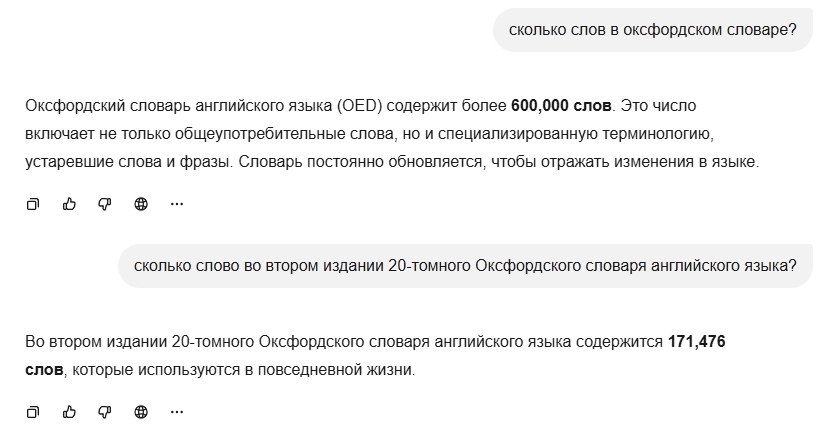Click the "(OED)" abbreviation in first answer
This screenshot has width=823, height=444.
click(357, 106)
